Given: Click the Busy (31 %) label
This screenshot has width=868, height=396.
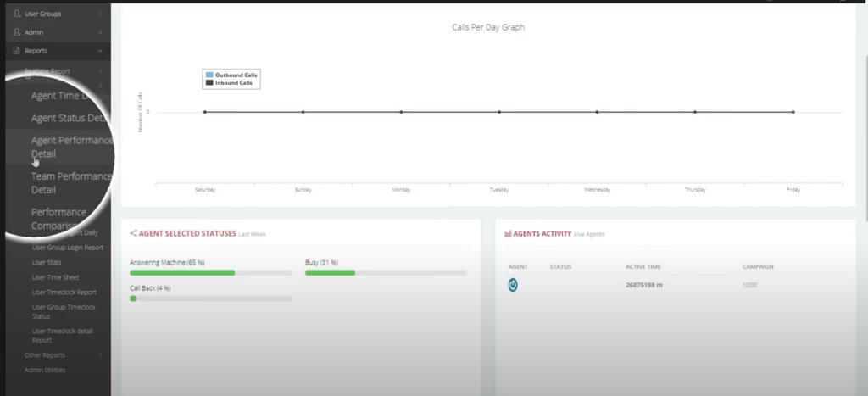Looking at the screenshot, I should [x=321, y=262].
